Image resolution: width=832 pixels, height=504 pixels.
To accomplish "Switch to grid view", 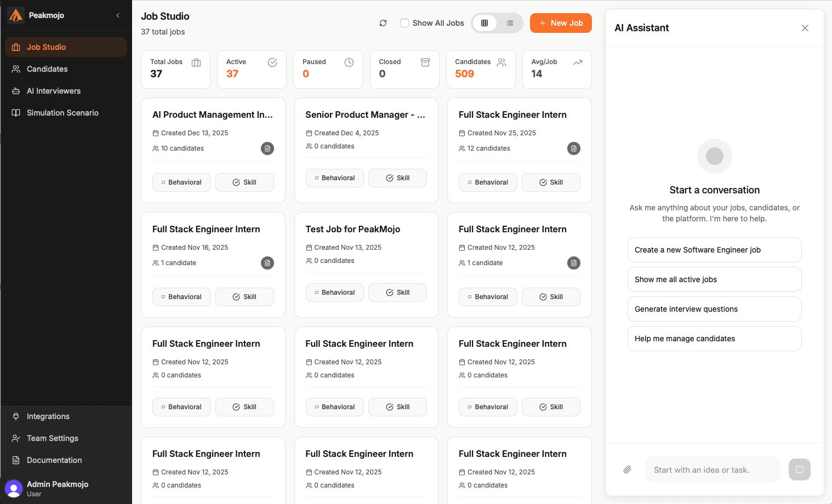I will coord(485,23).
